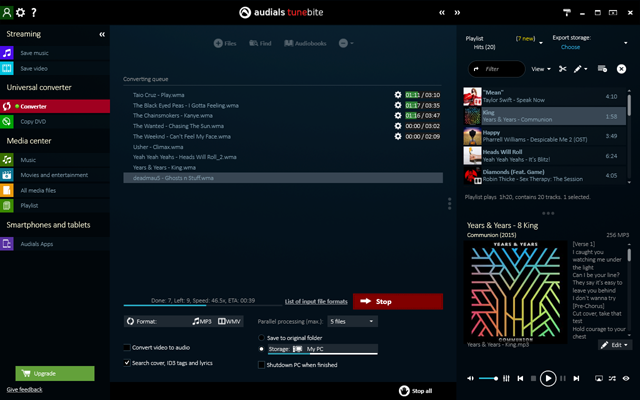Viewport: 640px width, 400px height.
Task: Clear playlist using the circled X icon
Action: (x=621, y=69)
